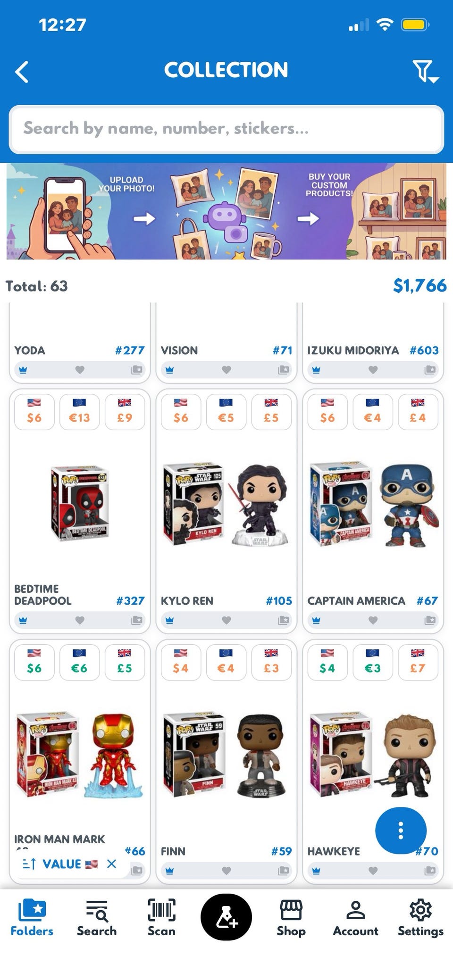
Task: Open the blue three-dot floating menu
Action: [x=401, y=831]
